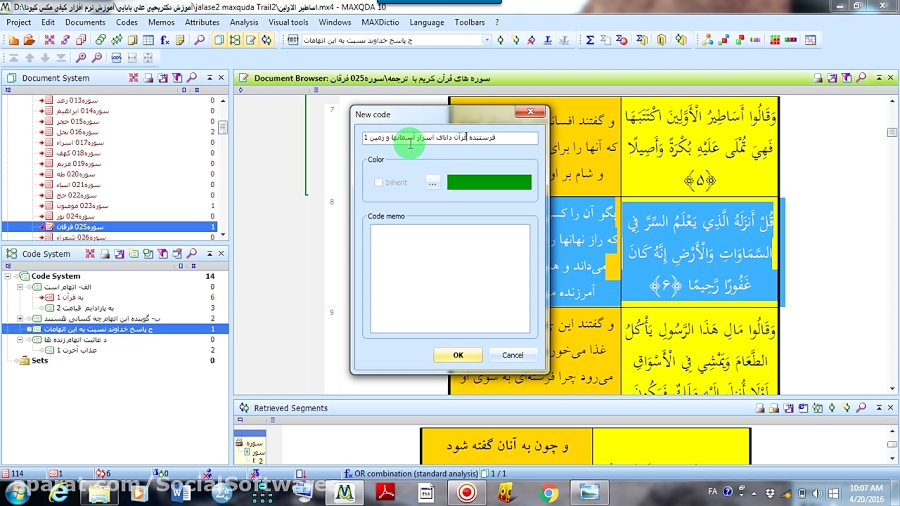Collapse the Code System panel header arrow
This screenshot has height=506, width=900.
[210, 254]
